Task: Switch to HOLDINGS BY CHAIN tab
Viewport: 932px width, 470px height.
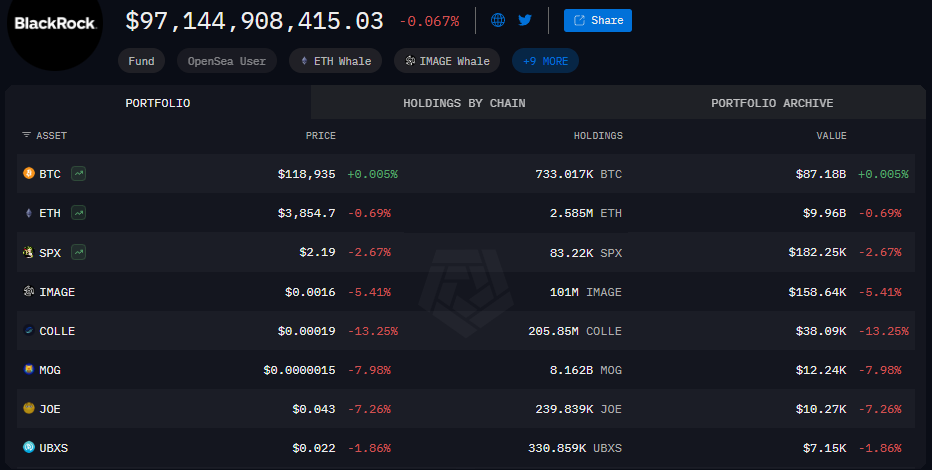Action: click(x=464, y=103)
